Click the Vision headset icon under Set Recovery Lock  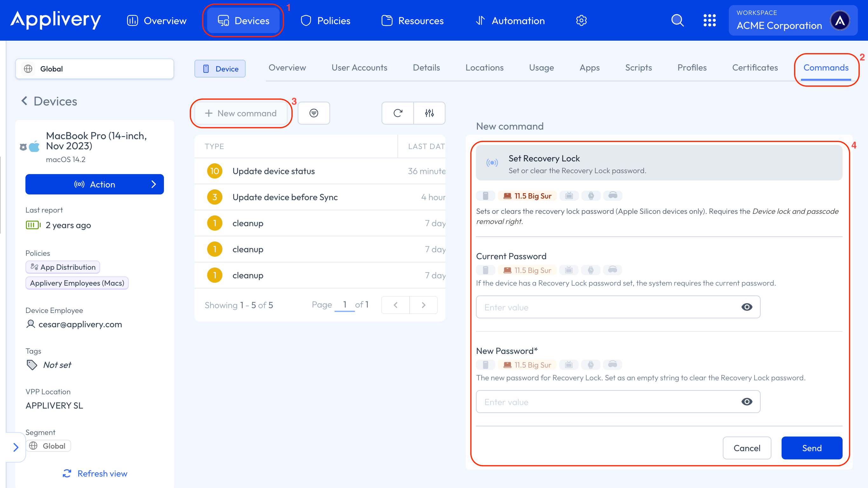coord(613,196)
